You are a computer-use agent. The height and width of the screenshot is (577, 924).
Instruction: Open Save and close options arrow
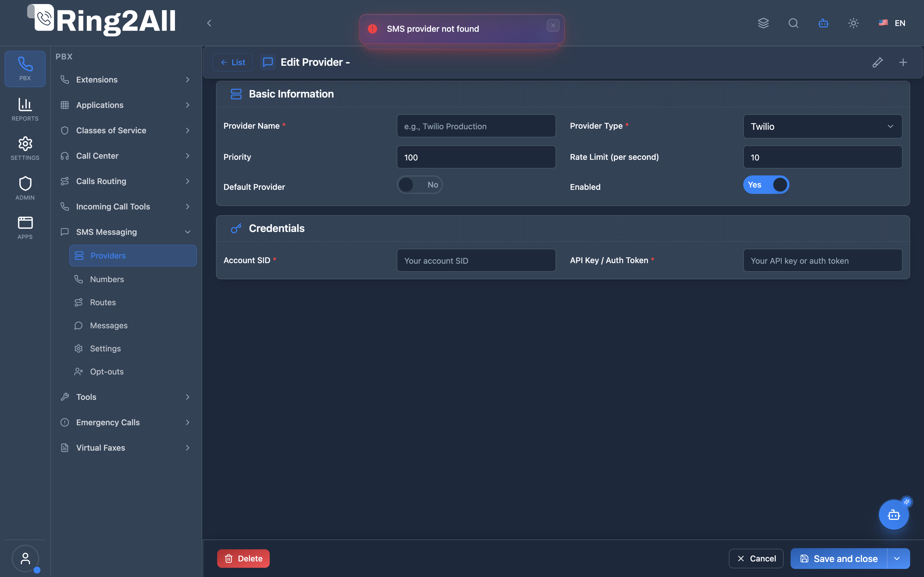pyautogui.click(x=897, y=559)
